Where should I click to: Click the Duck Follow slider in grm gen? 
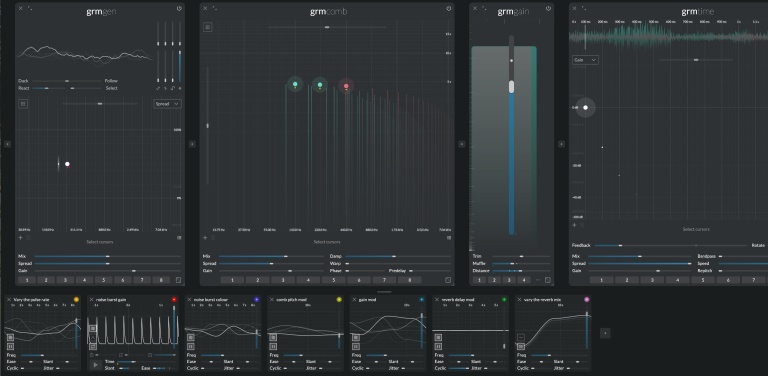click(67, 81)
